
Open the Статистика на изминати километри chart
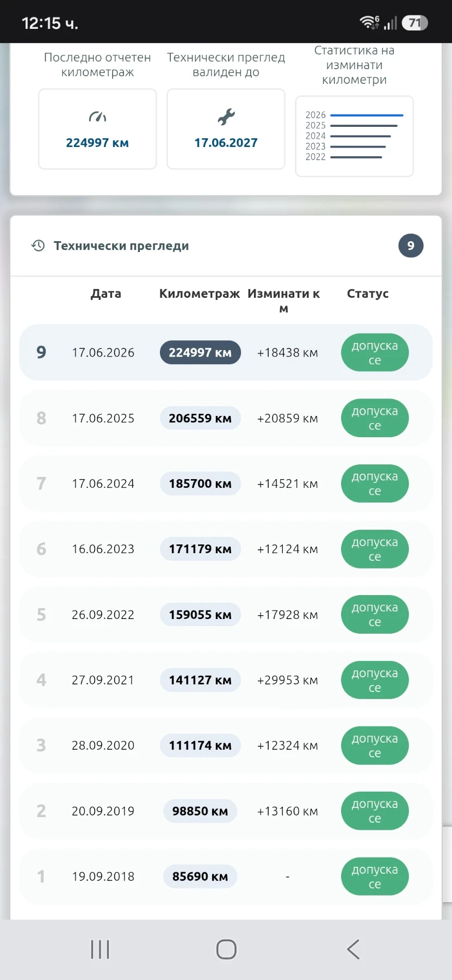pos(355,136)
